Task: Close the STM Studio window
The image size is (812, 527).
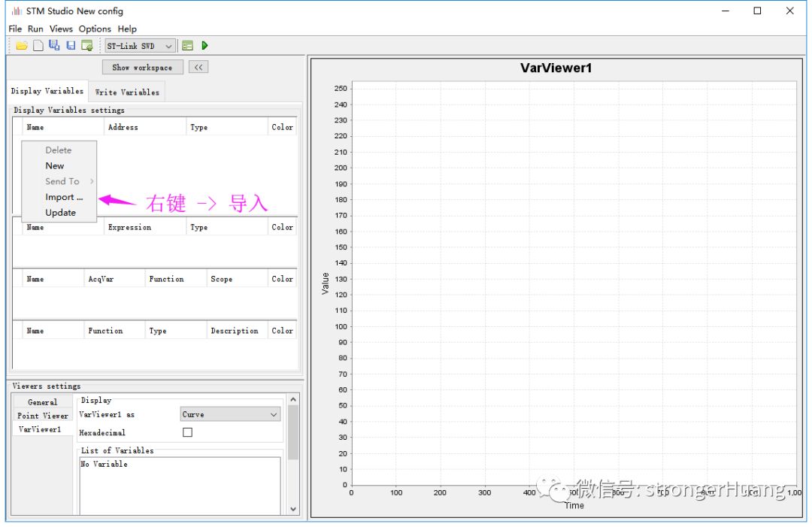Action: [x=789, y=11]
